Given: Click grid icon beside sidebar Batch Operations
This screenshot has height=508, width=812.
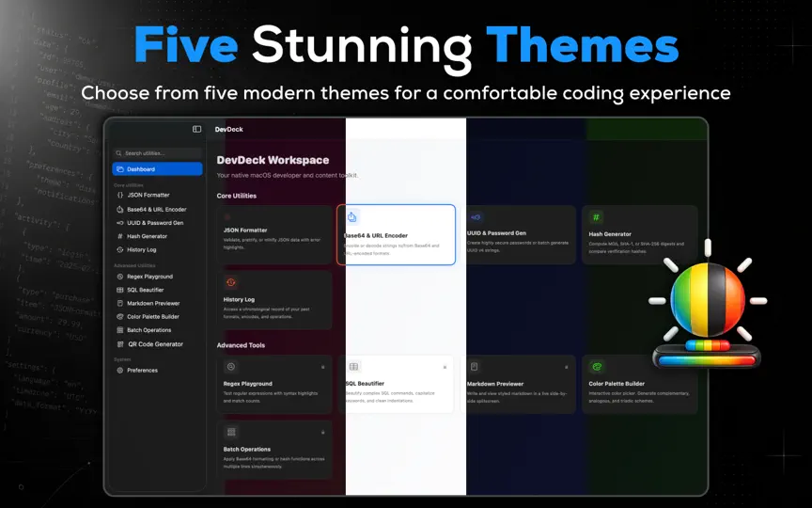Looking at the screenshot, I should (x=120, y=330).
